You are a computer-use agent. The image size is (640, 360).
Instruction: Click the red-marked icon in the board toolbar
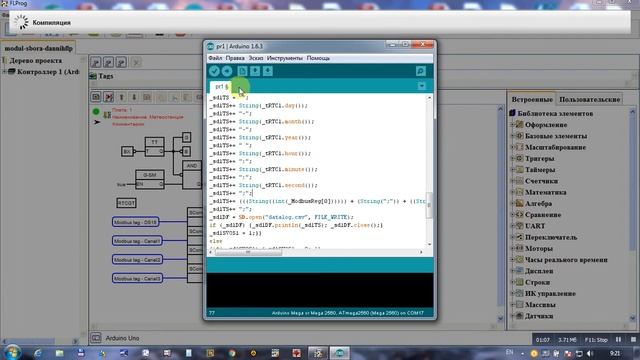109,97
